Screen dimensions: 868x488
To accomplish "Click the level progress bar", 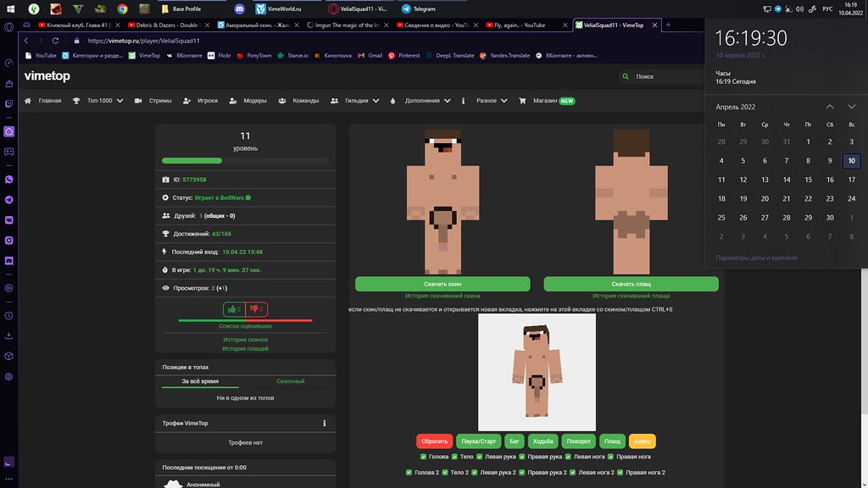I will (245, 160).
